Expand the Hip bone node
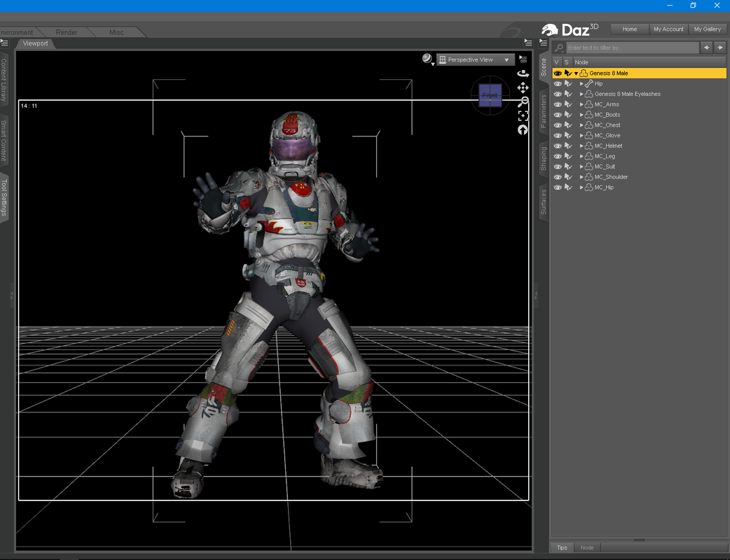 pos(581,84)
